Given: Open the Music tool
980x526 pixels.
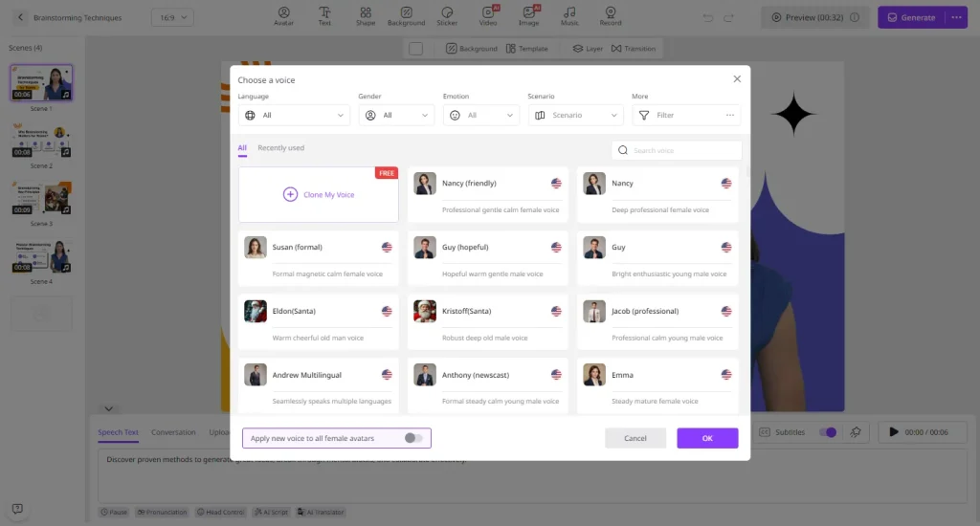Looking at the screenshot, I should (x=569, y=17).
